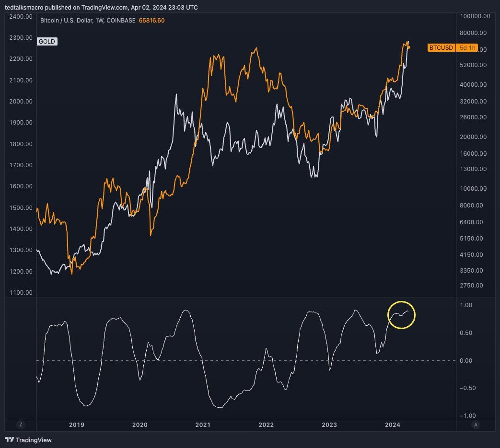
Task: Click the 5d 1h countdown badge
Action: (467, 48)
